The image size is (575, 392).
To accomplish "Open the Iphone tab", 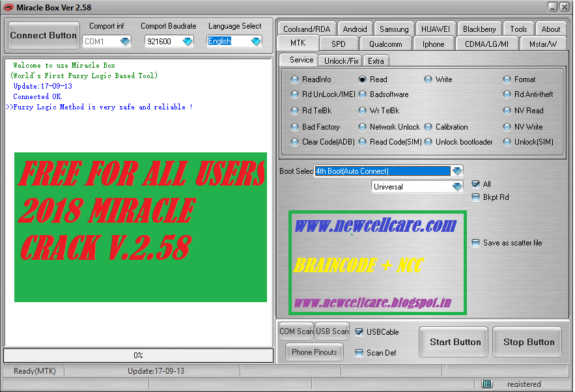I will click(x=433, y=44).
